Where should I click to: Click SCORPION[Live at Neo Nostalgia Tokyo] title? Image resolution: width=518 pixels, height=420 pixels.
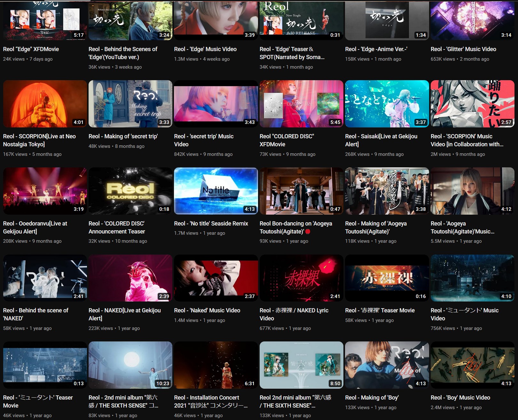39,140
